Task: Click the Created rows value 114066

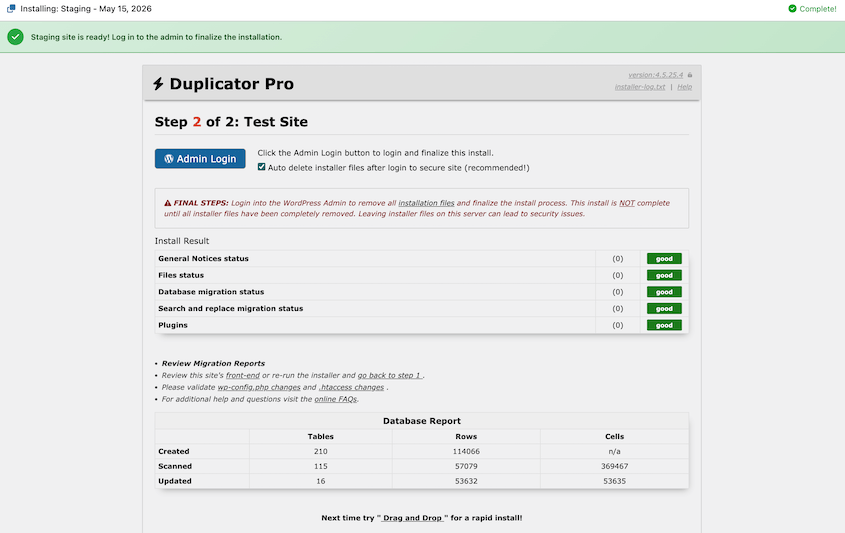Action: [466, 452]
